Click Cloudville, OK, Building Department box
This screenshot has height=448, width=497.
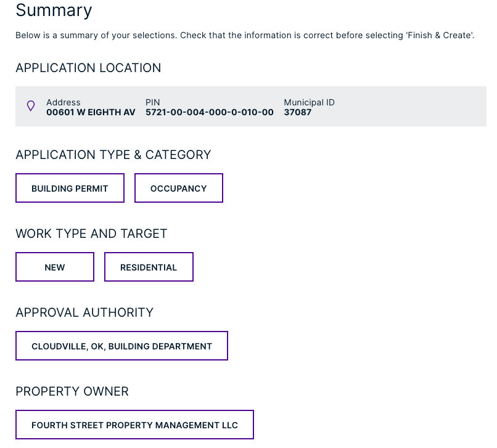[121, 346]
